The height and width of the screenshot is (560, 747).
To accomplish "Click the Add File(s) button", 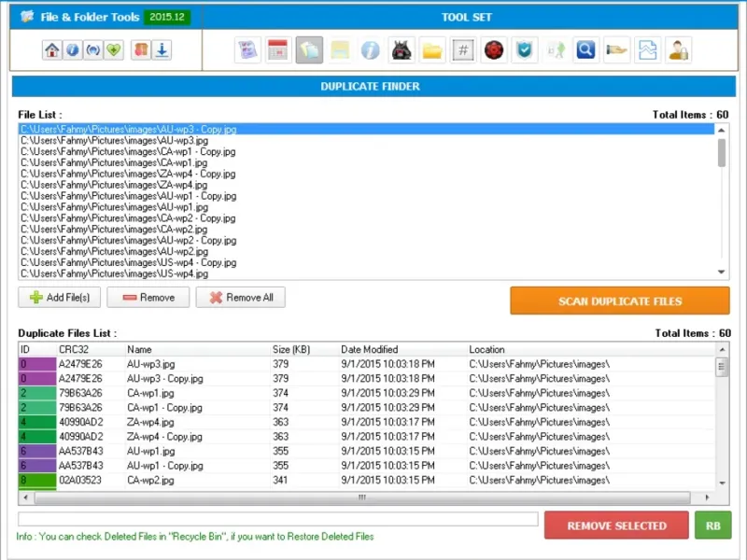I will click(x=60, y=297).
